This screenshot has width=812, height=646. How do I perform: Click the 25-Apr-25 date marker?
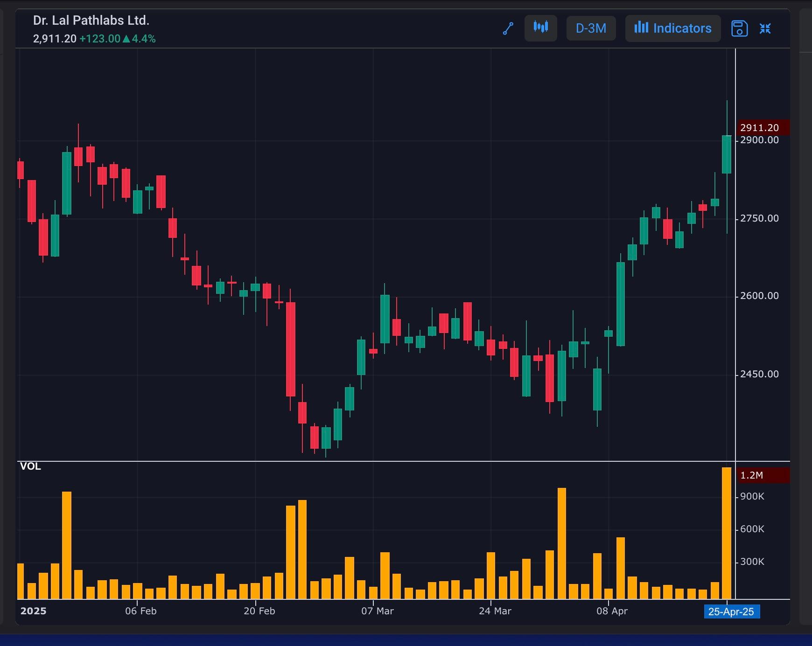click(731, 611)
